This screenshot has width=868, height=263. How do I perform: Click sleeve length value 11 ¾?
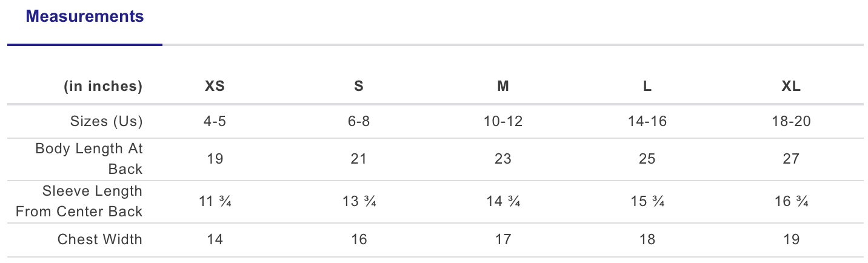coord(215,201)
